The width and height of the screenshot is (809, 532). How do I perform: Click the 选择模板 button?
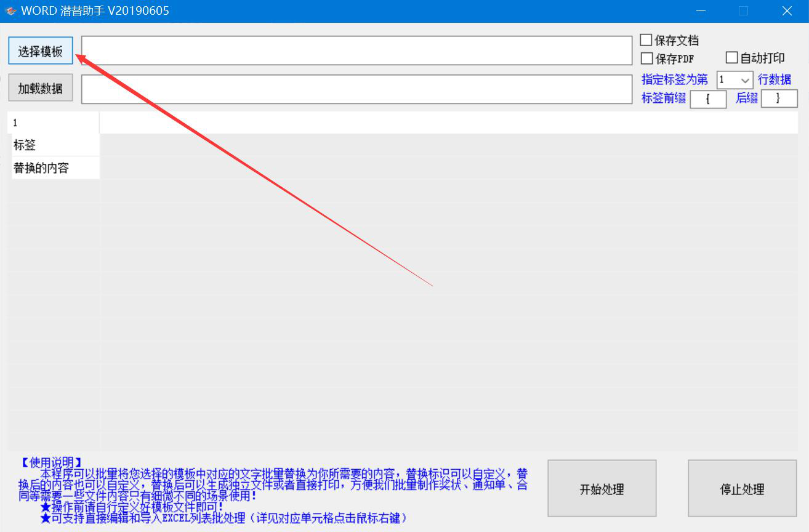[x=41, y=51]
